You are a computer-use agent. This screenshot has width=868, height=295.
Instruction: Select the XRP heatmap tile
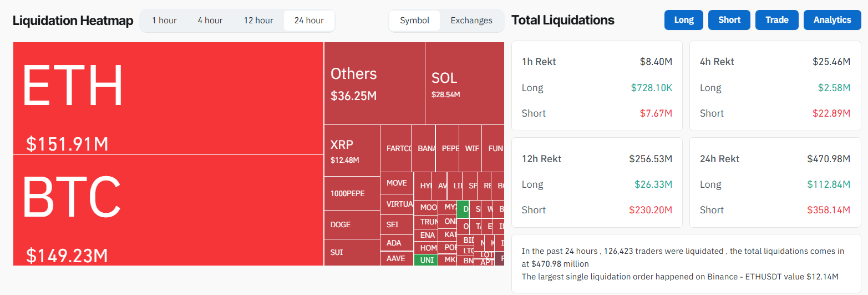[352, 151]
